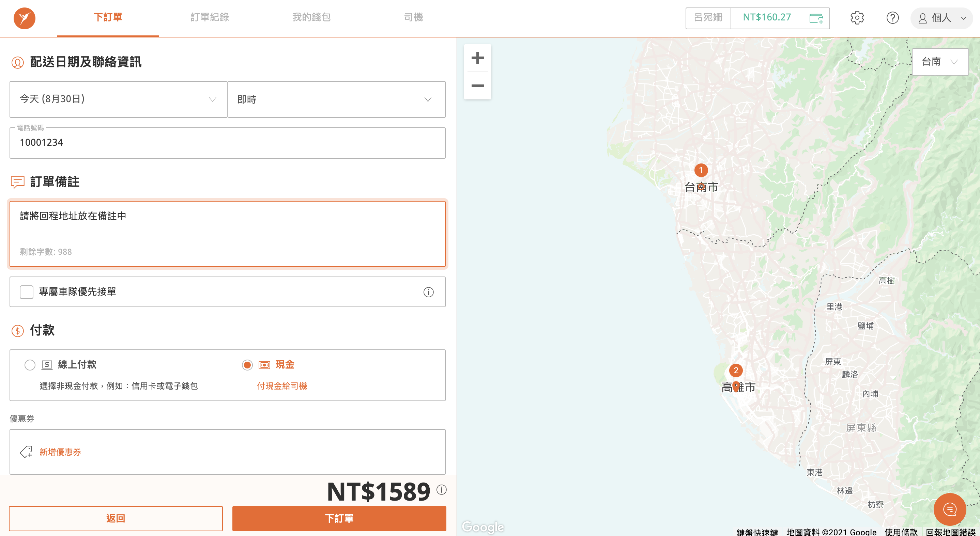Zoom in the map with plus button
Viewport: 980px width, 536px height.
pos(477,58)
